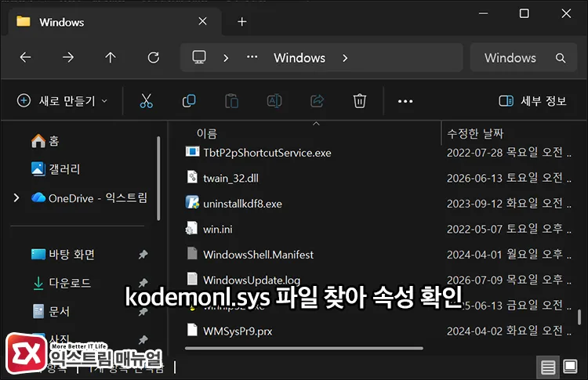Switch to details list view
The height and width of the screenshot is (380, 588).
(548, 367)
